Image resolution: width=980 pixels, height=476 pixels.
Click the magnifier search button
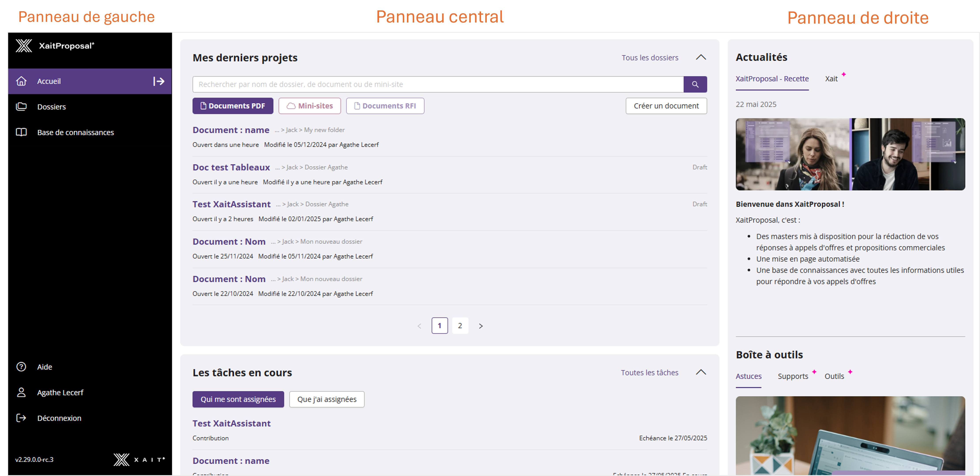click(695, 84)
